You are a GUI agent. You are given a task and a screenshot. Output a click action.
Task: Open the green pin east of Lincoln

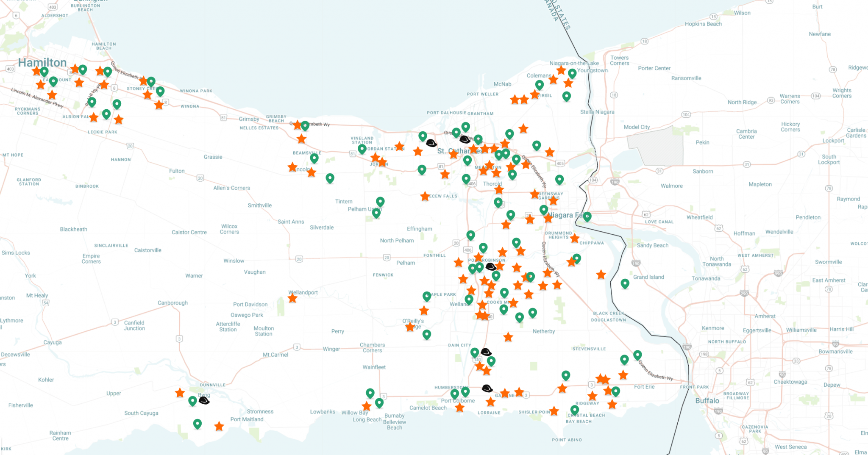[x=330, y=178]
